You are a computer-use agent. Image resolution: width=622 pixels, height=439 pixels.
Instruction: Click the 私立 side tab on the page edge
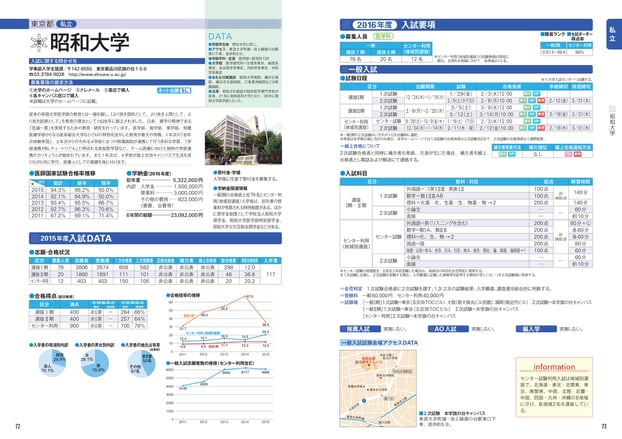point(612,34)
